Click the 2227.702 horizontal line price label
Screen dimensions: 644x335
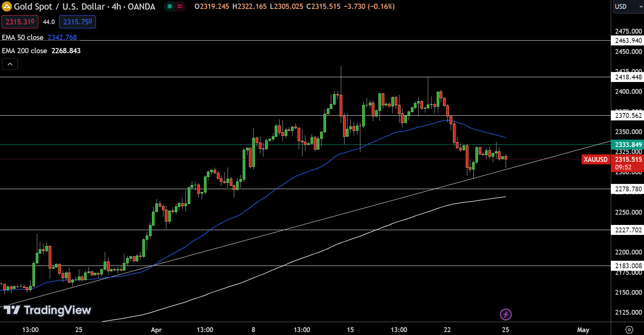(x=628, y=230)
